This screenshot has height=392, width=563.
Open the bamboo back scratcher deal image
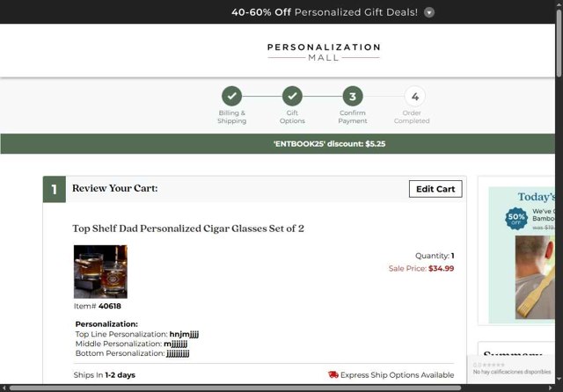point(535,277)
